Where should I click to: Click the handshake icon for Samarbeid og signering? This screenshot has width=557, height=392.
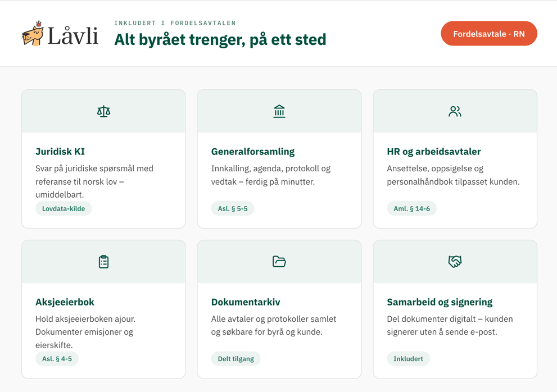point(455,262)
